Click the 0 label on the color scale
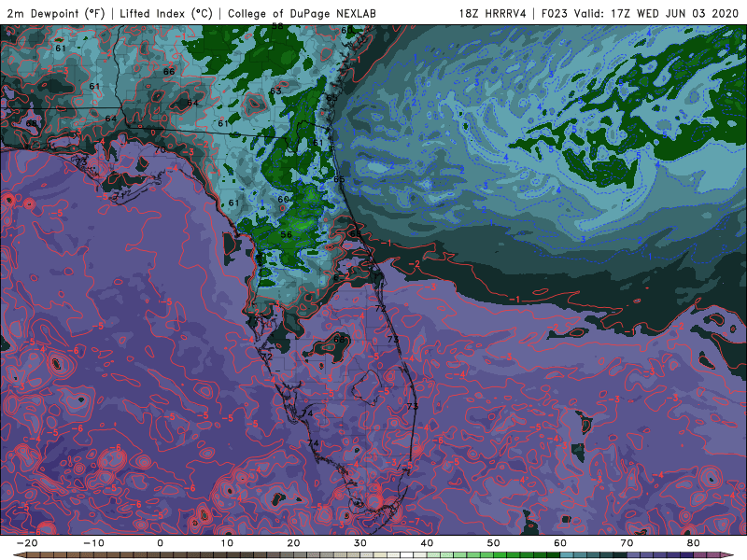Viewport: 747px width, 560px height. [160, 543]
